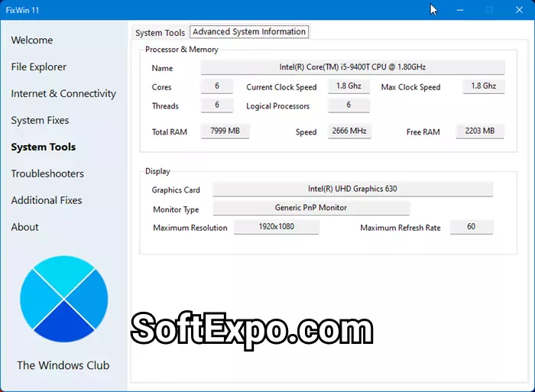This screenshot has height=392, width=535.
Task: Open Additional Fixes section
Action: click(x=47, y=200)
